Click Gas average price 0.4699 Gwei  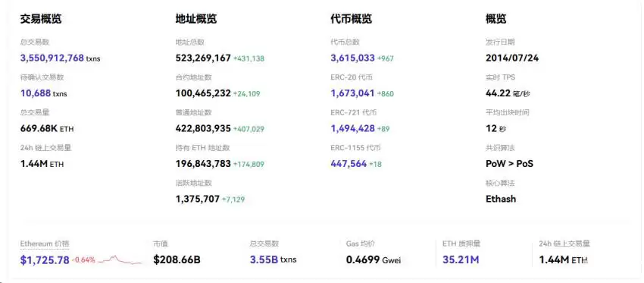(x=374, y=259)
